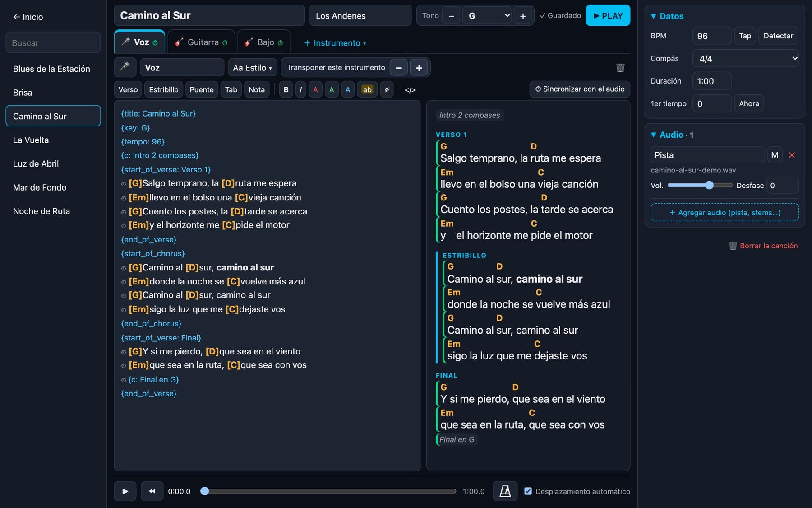Open the Aa Estilo dropdown

pyautogui.click(x=252, y=67)
